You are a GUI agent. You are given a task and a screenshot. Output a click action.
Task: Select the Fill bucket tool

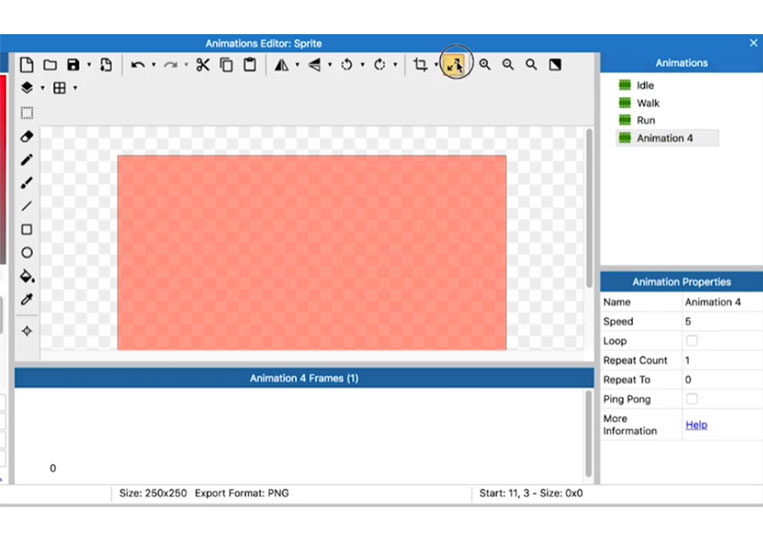[x=27, y=276]
